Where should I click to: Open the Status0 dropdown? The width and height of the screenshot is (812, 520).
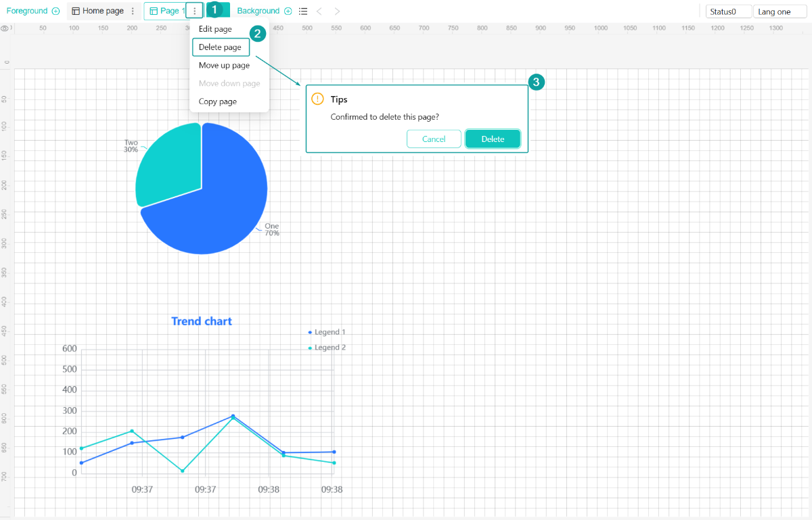point(729,11)
